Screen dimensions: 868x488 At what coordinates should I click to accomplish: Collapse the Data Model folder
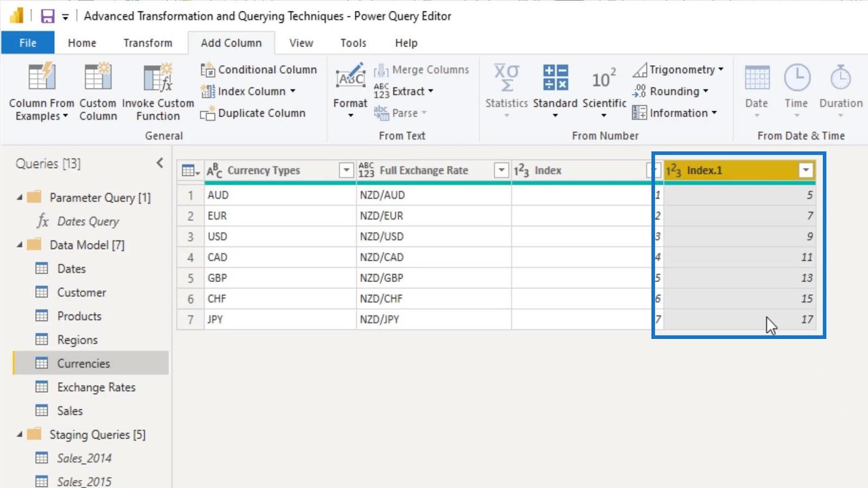click(20, 245)
